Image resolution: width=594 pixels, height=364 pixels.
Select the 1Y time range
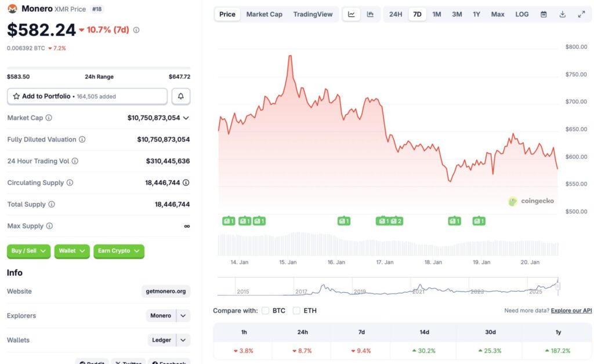477,14
